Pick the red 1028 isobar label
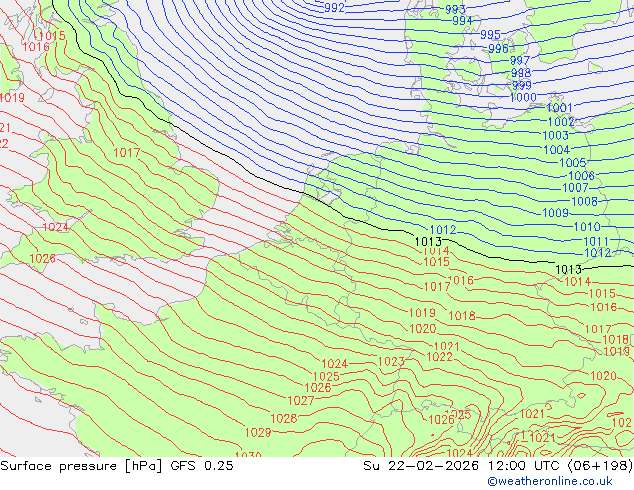Image resolution: width=634 pixels, height=490 pixels. tap(284, 419)
